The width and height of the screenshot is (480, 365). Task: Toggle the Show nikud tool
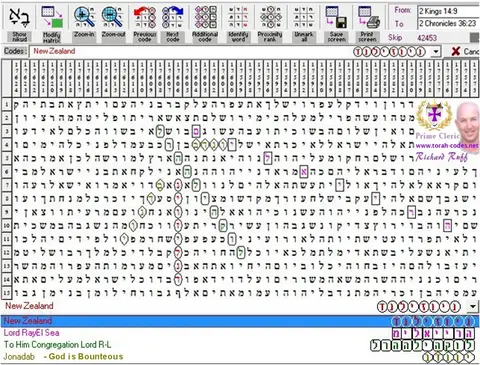pyautogui.click(x=19, y=22)
